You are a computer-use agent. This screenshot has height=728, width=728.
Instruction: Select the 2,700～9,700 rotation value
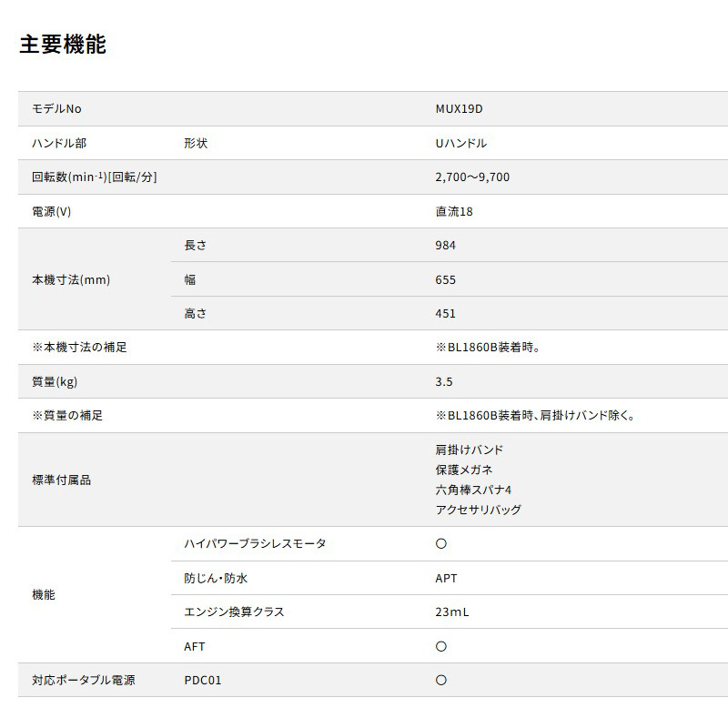(472, 177)
